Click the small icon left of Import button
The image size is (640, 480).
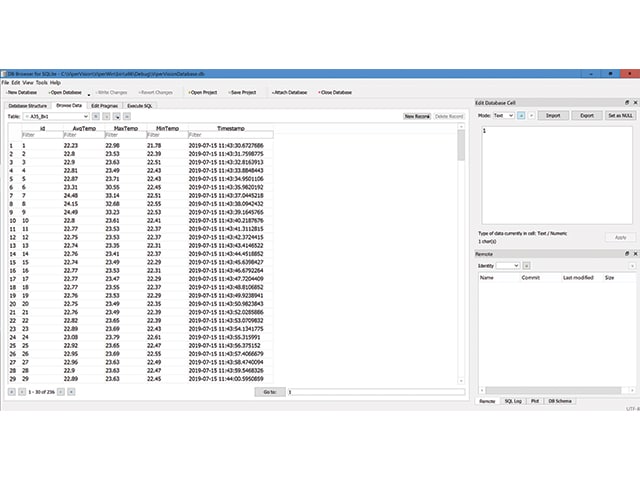[x=531, y=116]
